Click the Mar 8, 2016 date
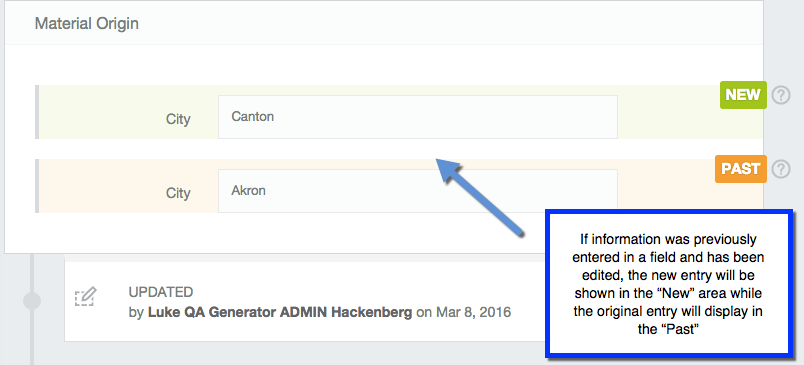The width and height of the screenshot is (804, 365). (x=473, y=312)
